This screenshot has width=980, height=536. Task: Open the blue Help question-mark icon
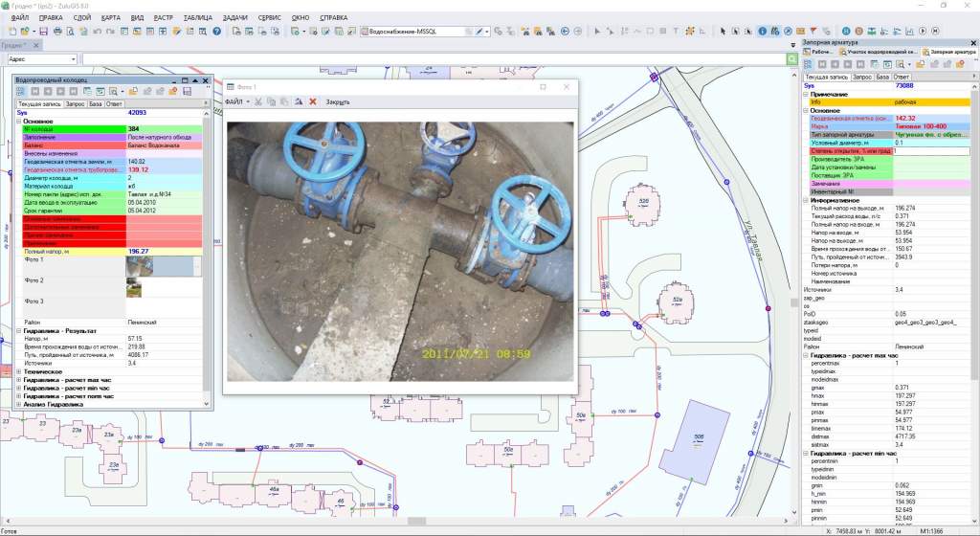point(217,32)
